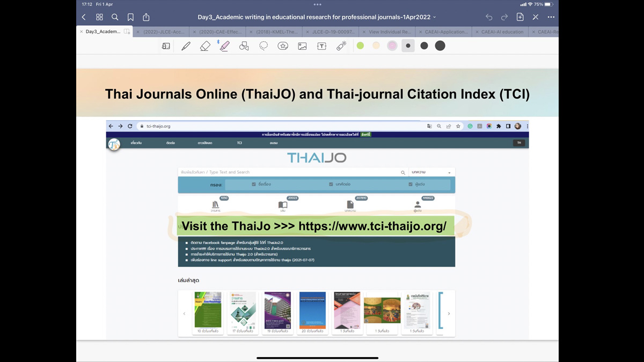644x362 pixels.
Task: Bookmark the current page
Action: coord(130,17)
